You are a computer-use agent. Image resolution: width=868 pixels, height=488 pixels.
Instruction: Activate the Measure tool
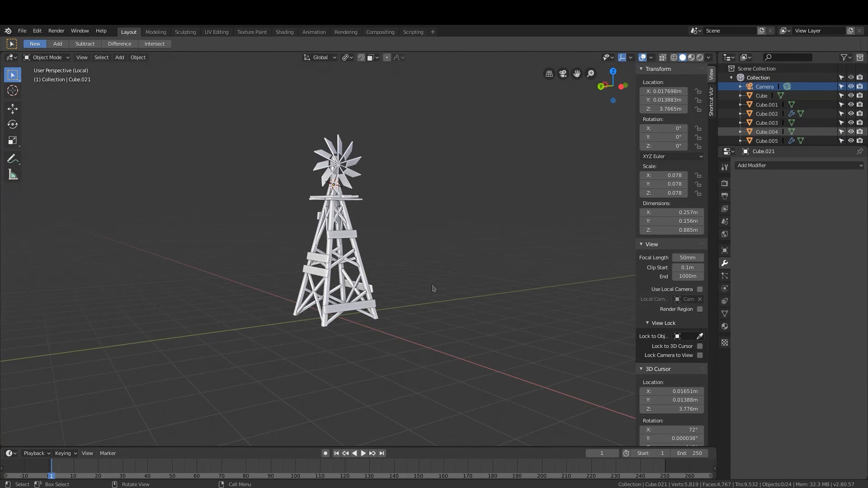click(12, 174)
